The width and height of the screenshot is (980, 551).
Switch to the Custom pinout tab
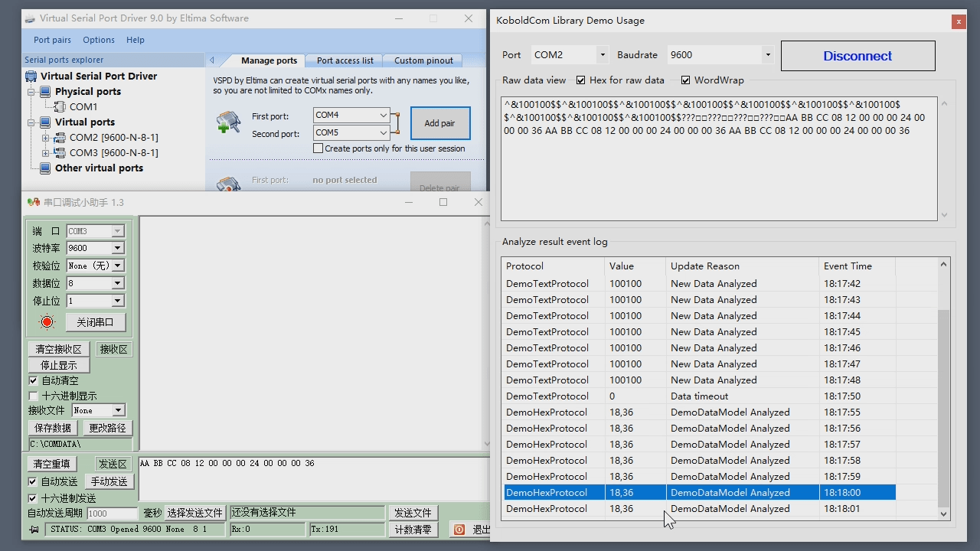(x=424, y=60)
